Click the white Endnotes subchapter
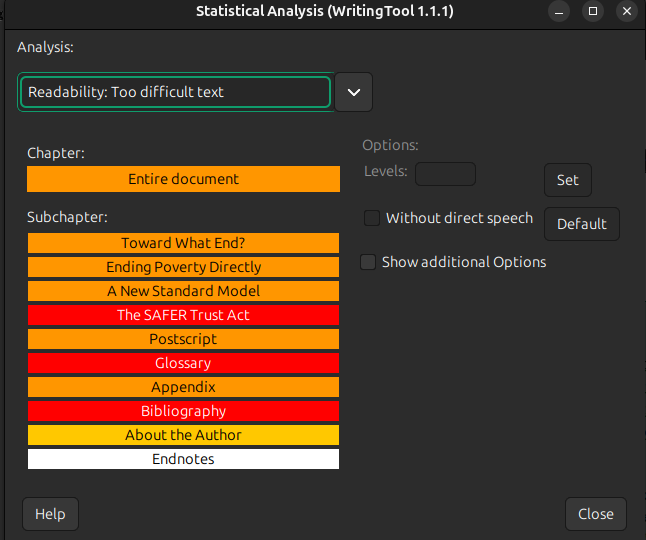The image size is (646, 540). 183,459
